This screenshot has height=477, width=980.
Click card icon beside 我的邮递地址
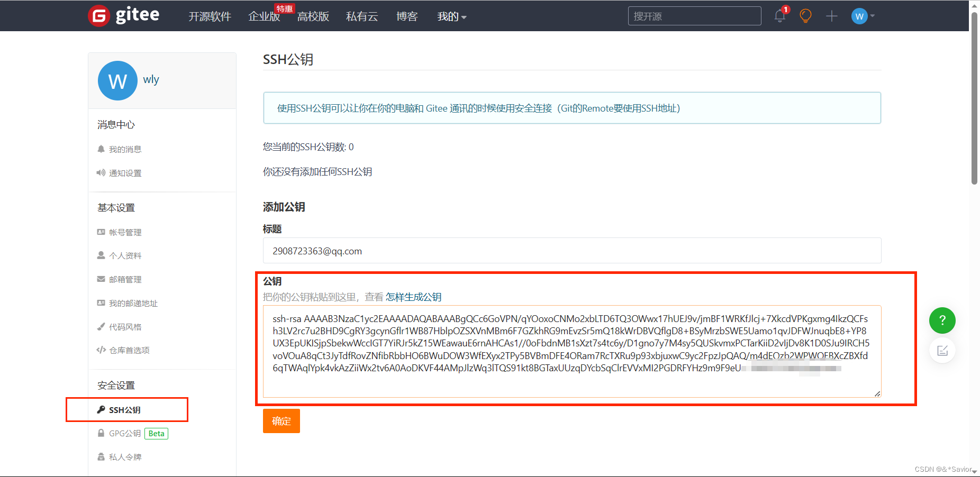101,303
